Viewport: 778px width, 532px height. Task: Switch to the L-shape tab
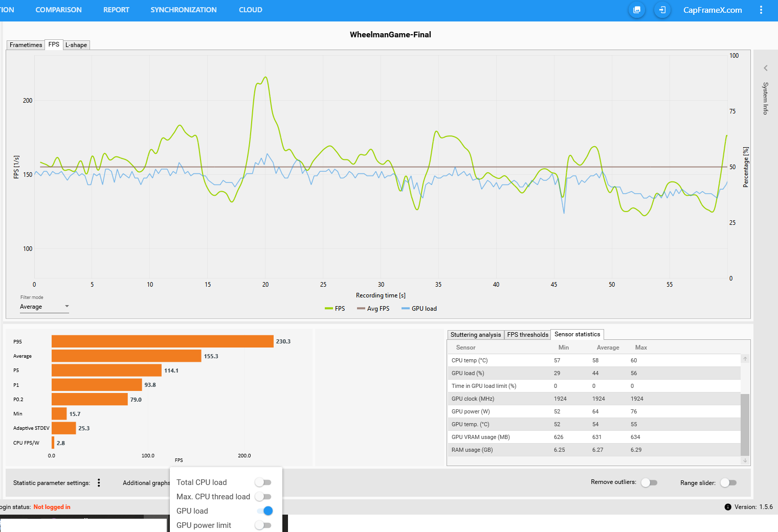tap(76, 45)
